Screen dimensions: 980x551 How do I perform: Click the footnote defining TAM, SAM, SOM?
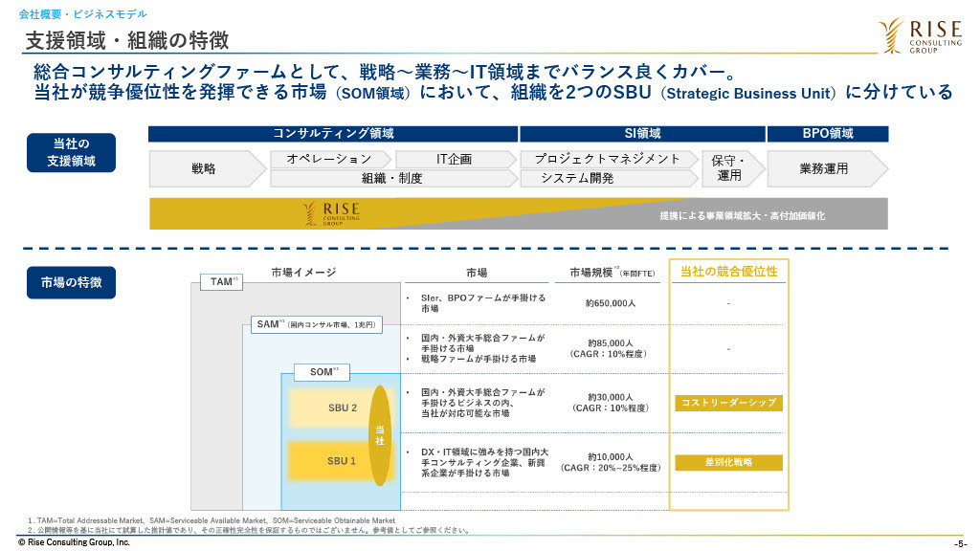point(212,520)
